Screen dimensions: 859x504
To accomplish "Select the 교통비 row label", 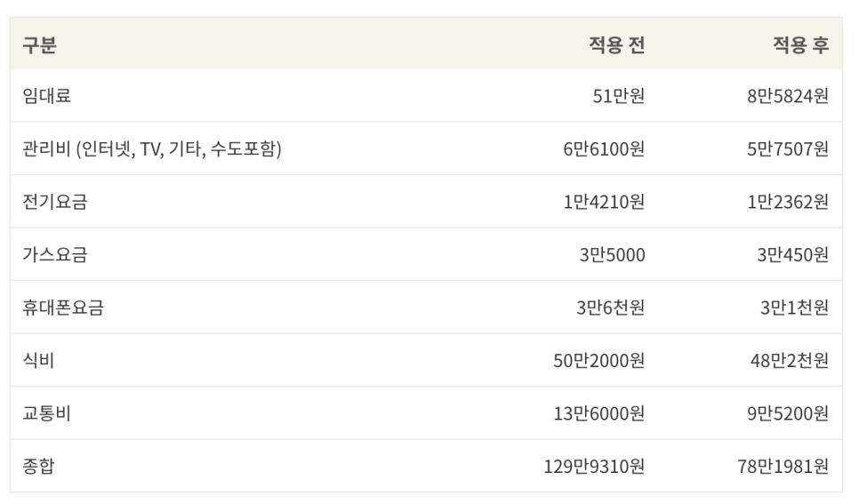I will 46,413.
